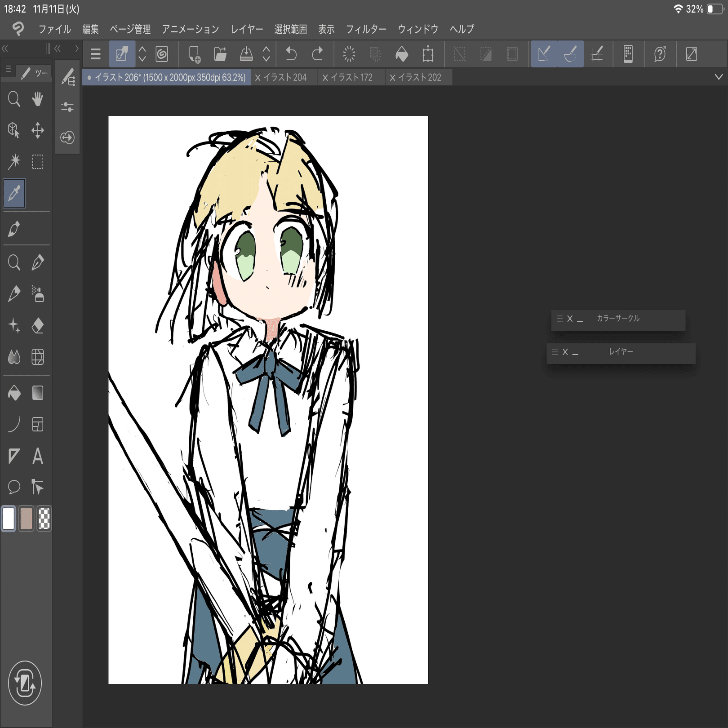728x728 pixels.
Task: Select the Hand pan tool
Action: pyautogui.click(x=37, y=99)
